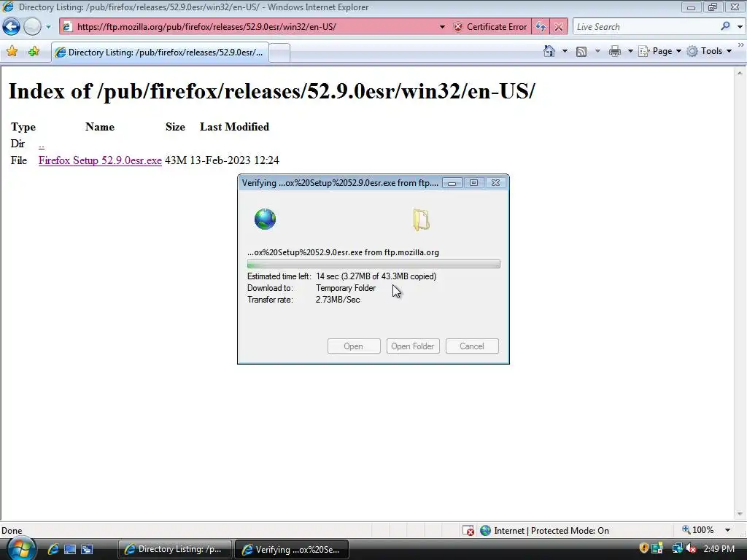Click the Open Folder button
747x560 pixels.
pos(413,346)
